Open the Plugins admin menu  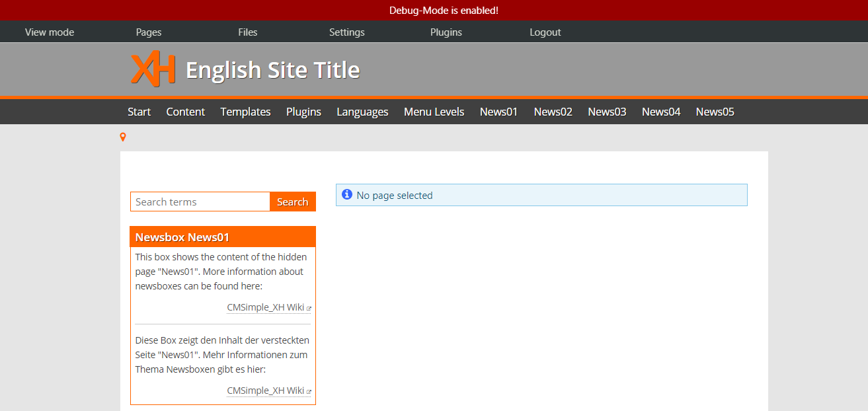(446, 32)
